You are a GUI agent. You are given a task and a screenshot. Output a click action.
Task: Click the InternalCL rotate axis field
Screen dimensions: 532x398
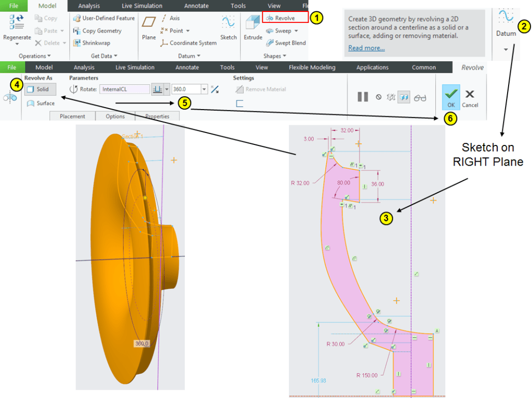(x=124, y=89)
